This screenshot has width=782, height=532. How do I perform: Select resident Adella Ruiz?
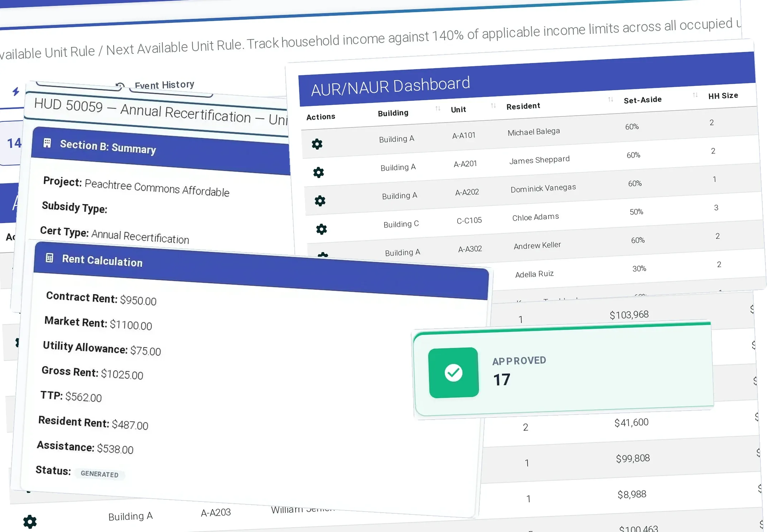point(534,274)
